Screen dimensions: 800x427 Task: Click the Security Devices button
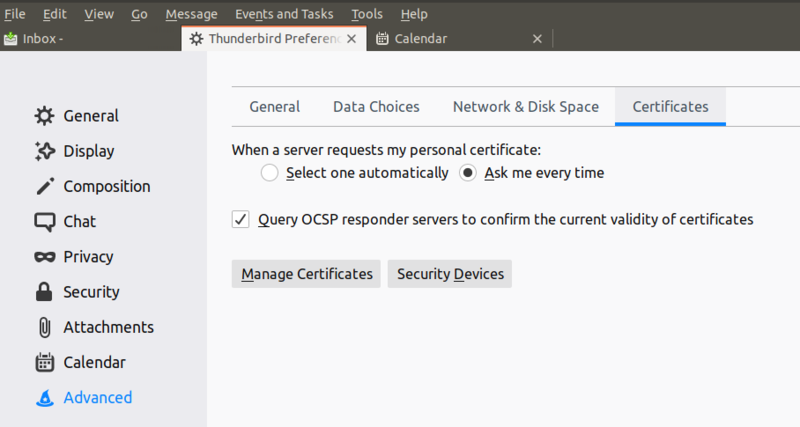pyautogui.click(x=450, y=274)
